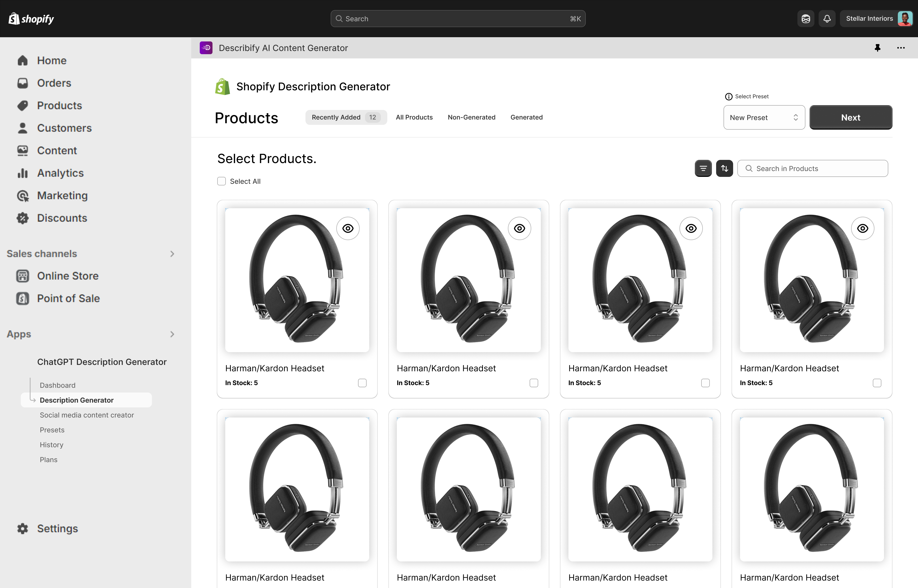Image resolution: width=918 pixels, height=588 pixels.
Task: Click the Select Preset info icon
Action: [x=729, y=97]
